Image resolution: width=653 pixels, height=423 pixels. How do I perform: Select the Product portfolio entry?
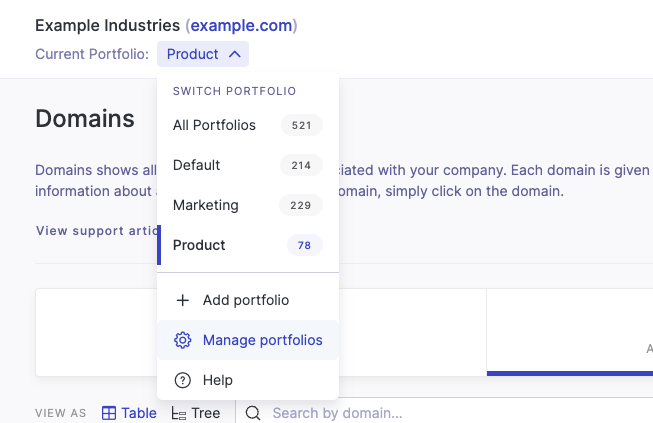(199, 245)
